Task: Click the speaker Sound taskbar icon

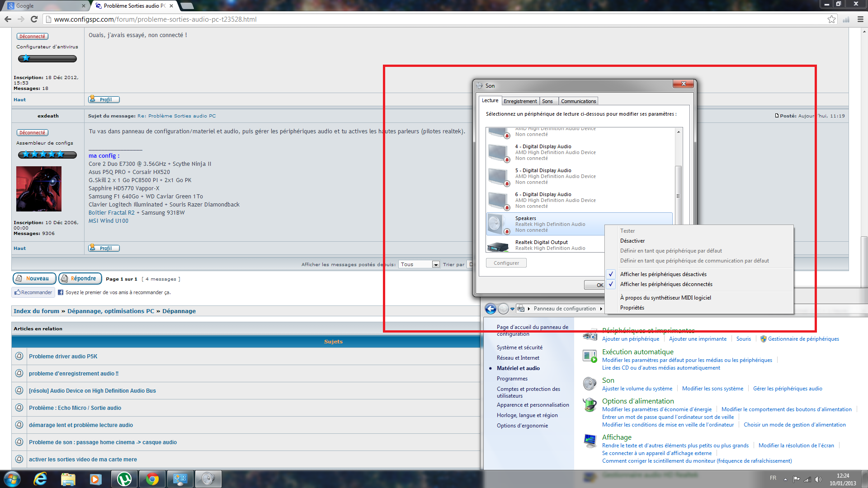Action: click(208, 479)
